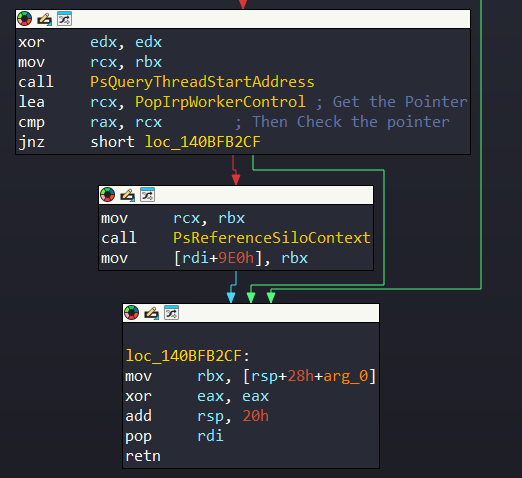Click graph group icon in top node header
This screenshot has height=478, width=522.
point(64,19)
